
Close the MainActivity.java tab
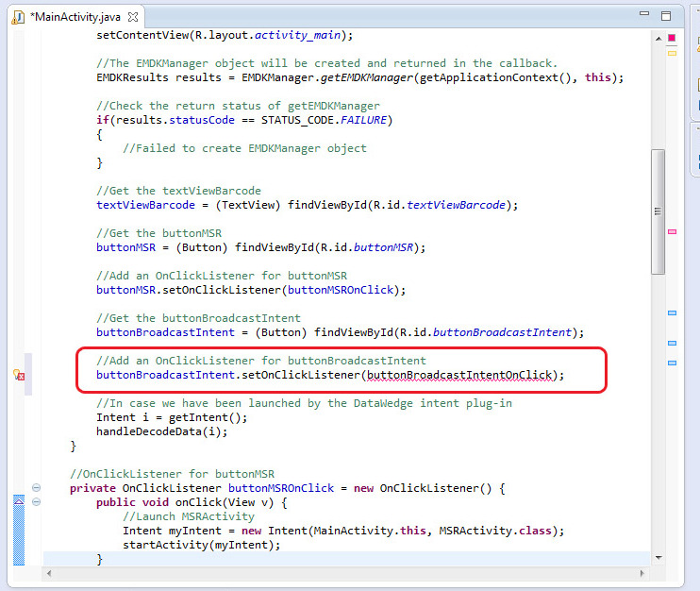click(133, 17)
